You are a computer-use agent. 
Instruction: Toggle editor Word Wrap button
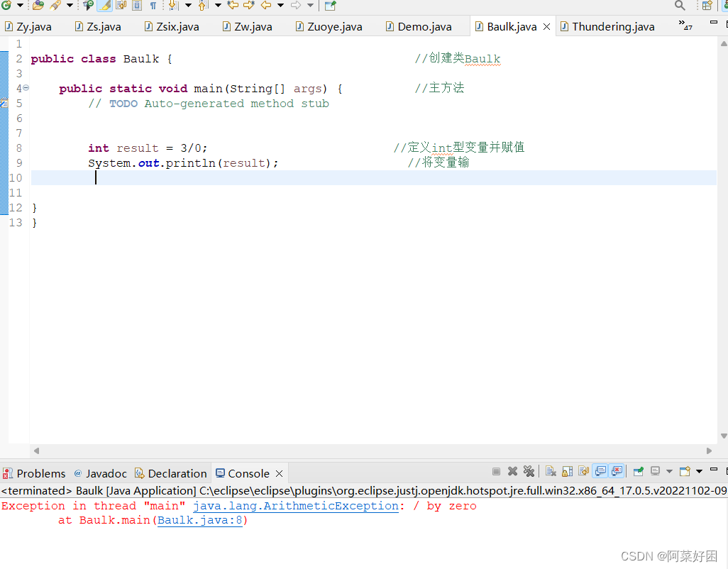coord(121,6)
